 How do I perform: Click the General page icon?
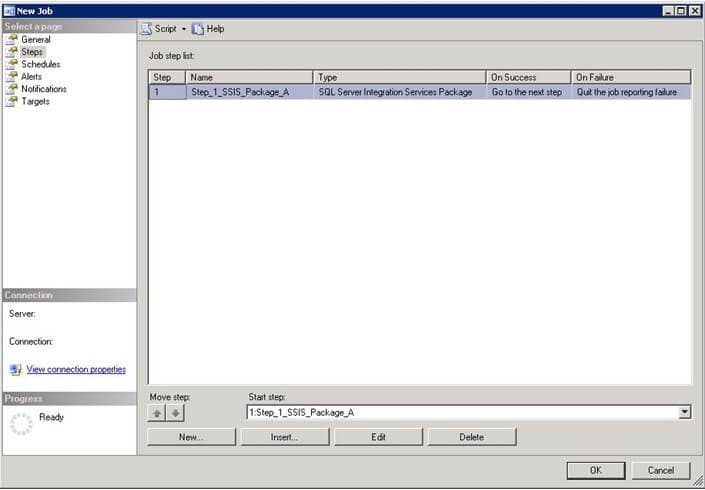tap(12, 40)
